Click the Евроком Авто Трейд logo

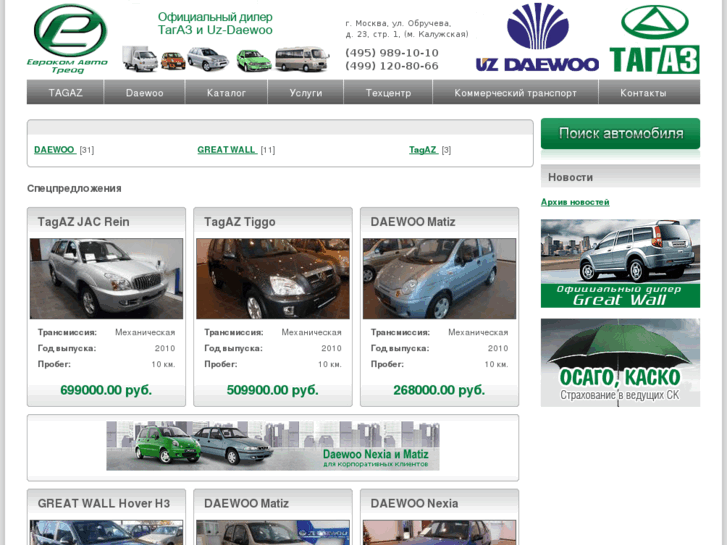(x=68, y=39)
